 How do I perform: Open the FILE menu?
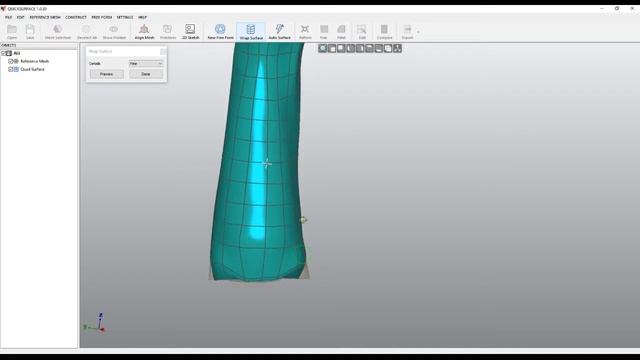click(9, 18)
